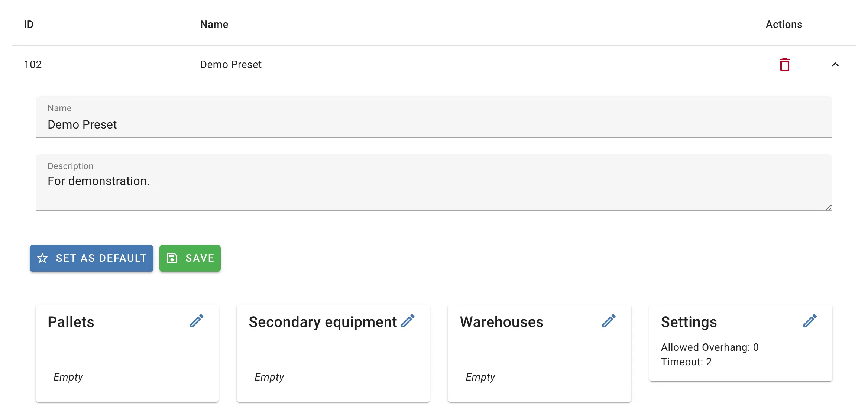Collapse the expanded Demo Preset row
The height and width of the screenshot is (414, 868).
tap(835, 65)
